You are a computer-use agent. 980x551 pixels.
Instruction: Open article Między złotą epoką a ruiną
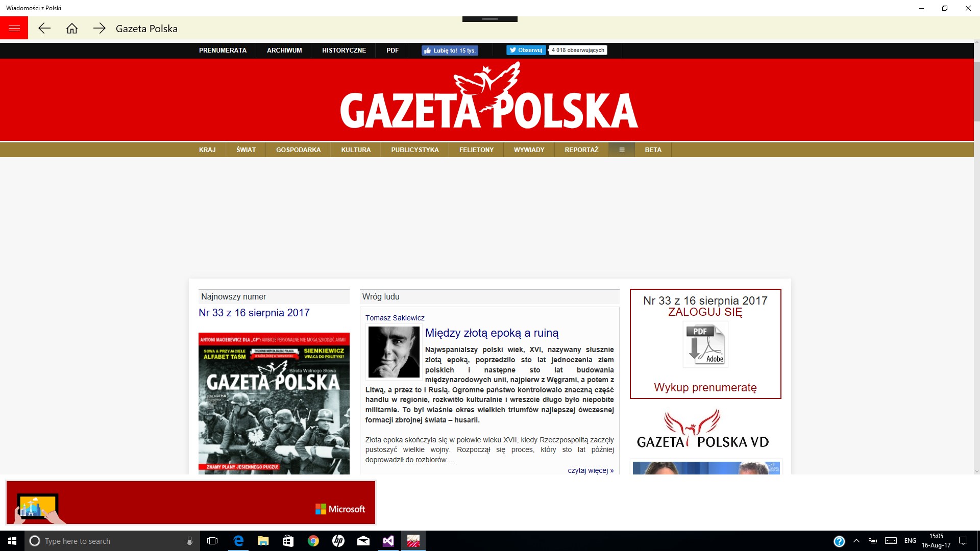click(x=492, y=333)
